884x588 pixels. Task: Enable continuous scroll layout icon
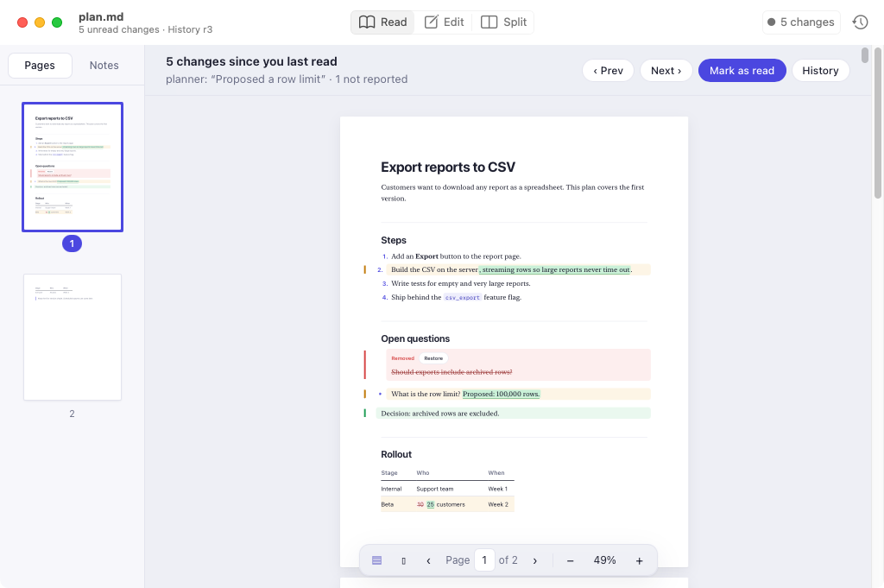[377, 560]
